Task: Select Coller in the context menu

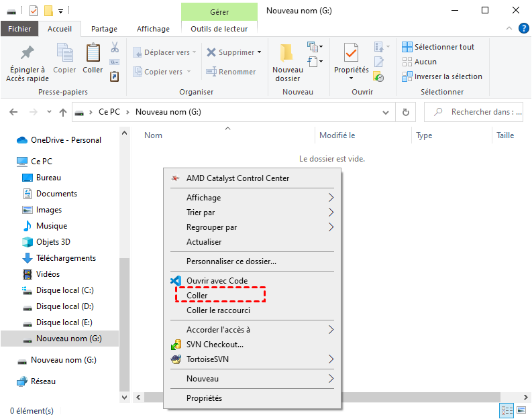Action: 197,296
